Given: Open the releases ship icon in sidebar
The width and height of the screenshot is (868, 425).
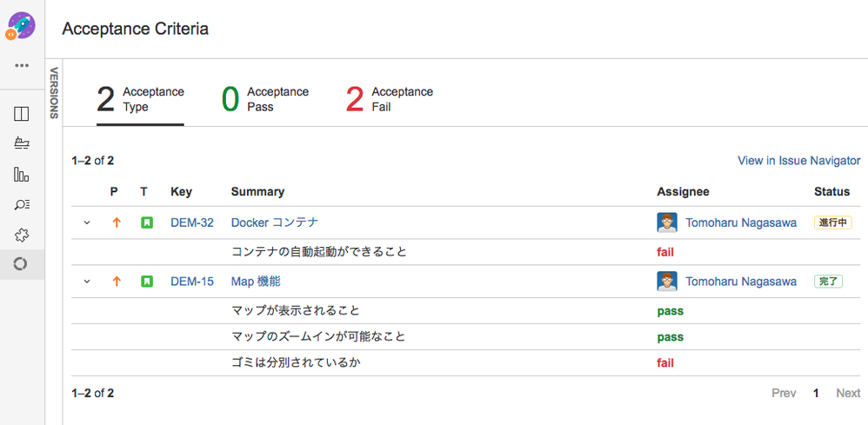Looking at the screenshot, I should click(x=22, y=144).
